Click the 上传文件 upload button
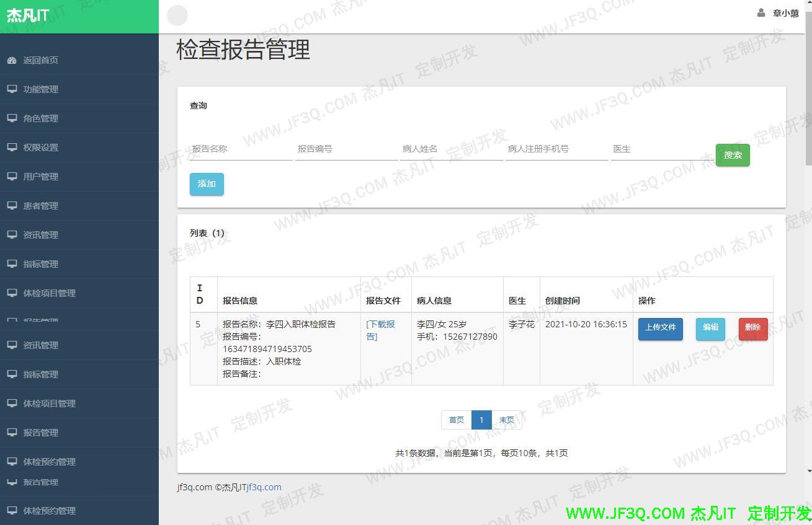Screen dimensions: 812x525 click(x=660, y=329)
